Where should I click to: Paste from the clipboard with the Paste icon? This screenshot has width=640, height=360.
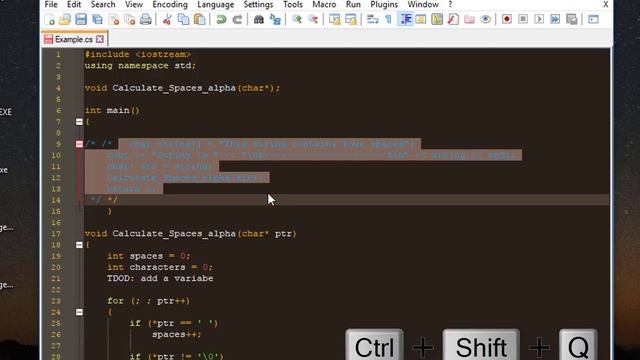point(200,19)
